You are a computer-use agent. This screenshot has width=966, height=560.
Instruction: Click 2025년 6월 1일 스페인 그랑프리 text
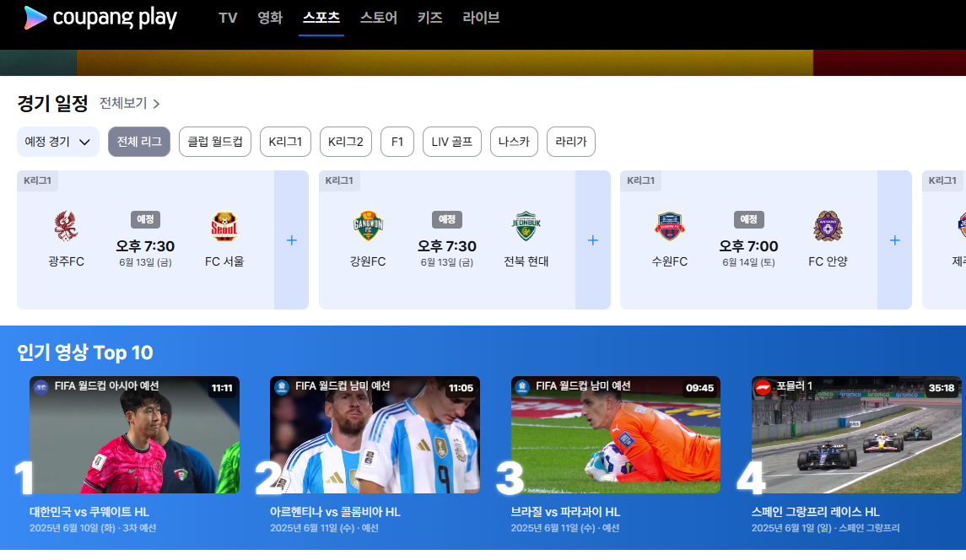tap(826, 528)
